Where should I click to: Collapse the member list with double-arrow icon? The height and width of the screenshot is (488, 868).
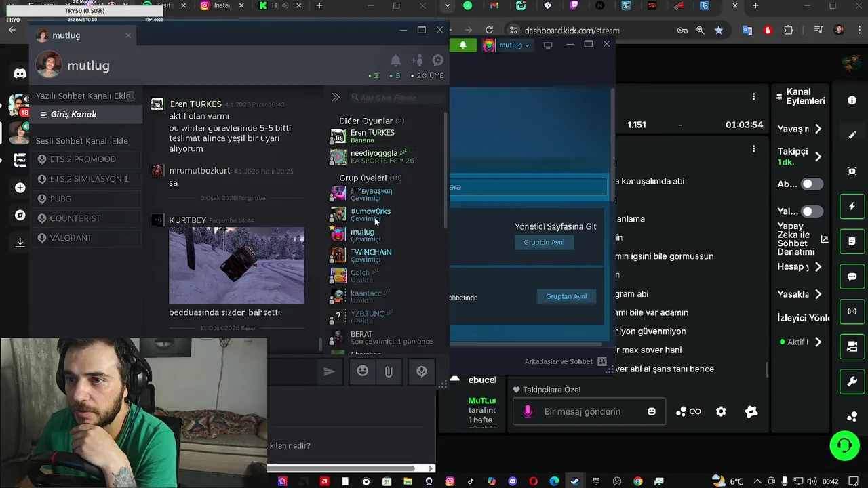335,97
